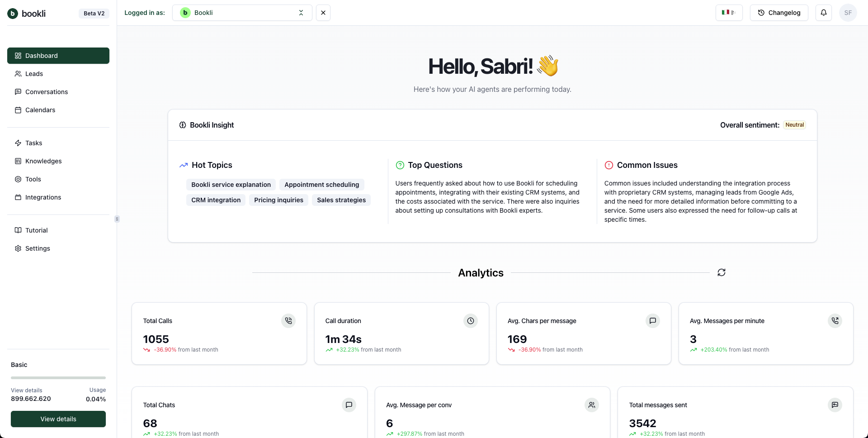Open the SF user avatar menu
The height and width of the screenshot is (438, 868).
pyautogui.click(x=848, y=13)
